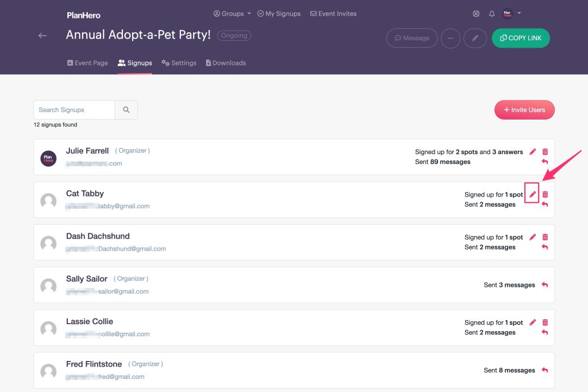Reply to Cat Tabby with arrow icon
Image resolution: width=588 pixels, height=392 pixels.
pyautogui.click(x=545, y=204)
